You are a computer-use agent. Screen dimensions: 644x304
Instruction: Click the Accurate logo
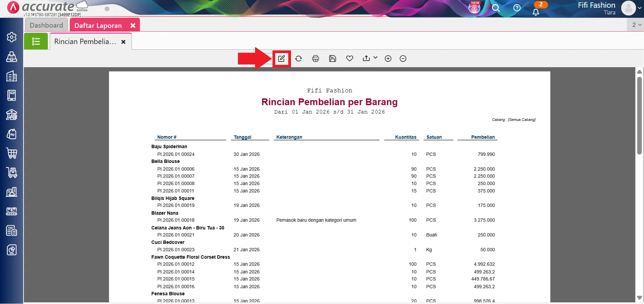pos(47,7)
